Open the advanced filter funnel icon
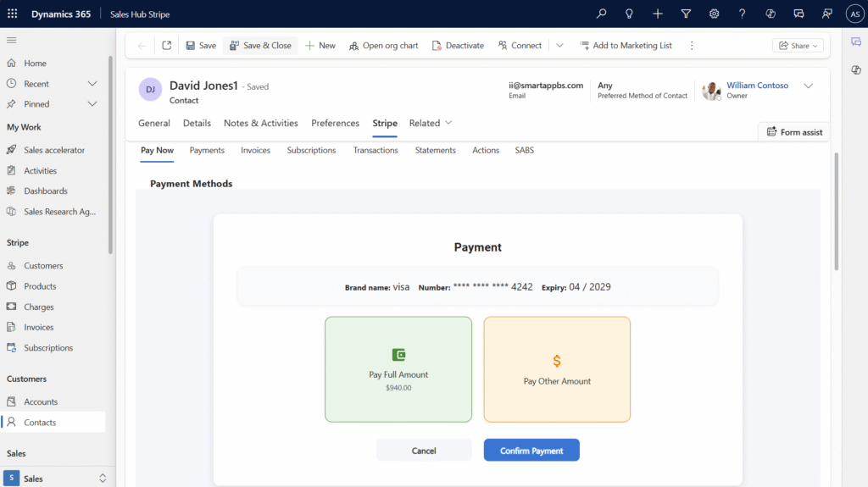This screenshot has width=868, height=487. click(686, 14)
